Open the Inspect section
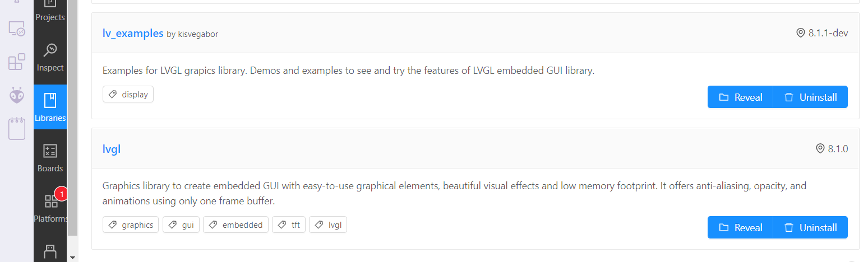 coord(50,57)
